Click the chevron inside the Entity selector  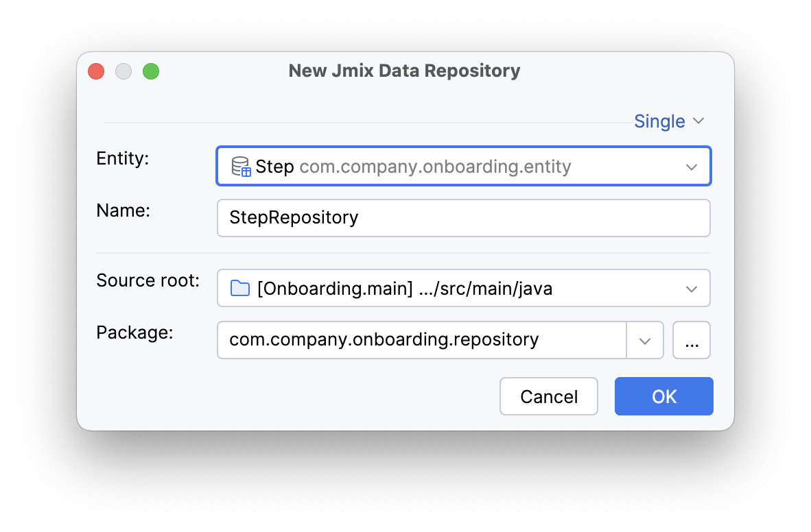coord(692,166)
